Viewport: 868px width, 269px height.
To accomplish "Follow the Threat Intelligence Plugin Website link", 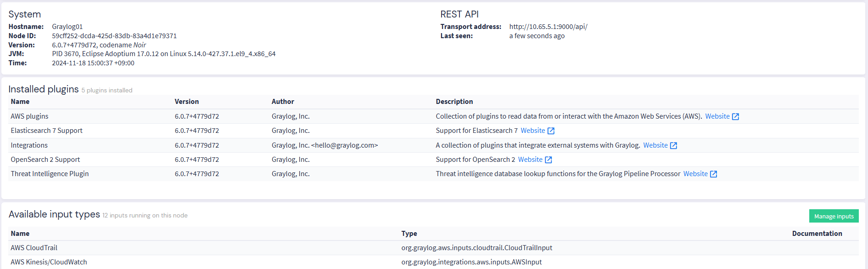I will [x=695, y=174].
